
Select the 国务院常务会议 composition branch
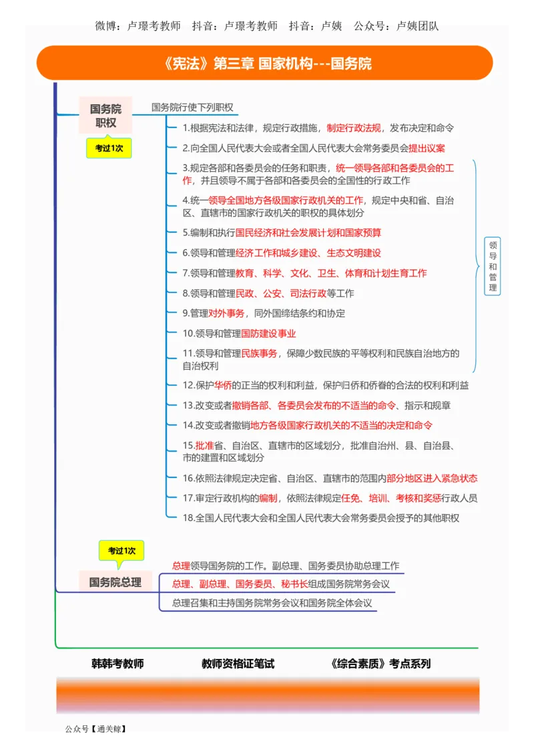pos(280,583)
